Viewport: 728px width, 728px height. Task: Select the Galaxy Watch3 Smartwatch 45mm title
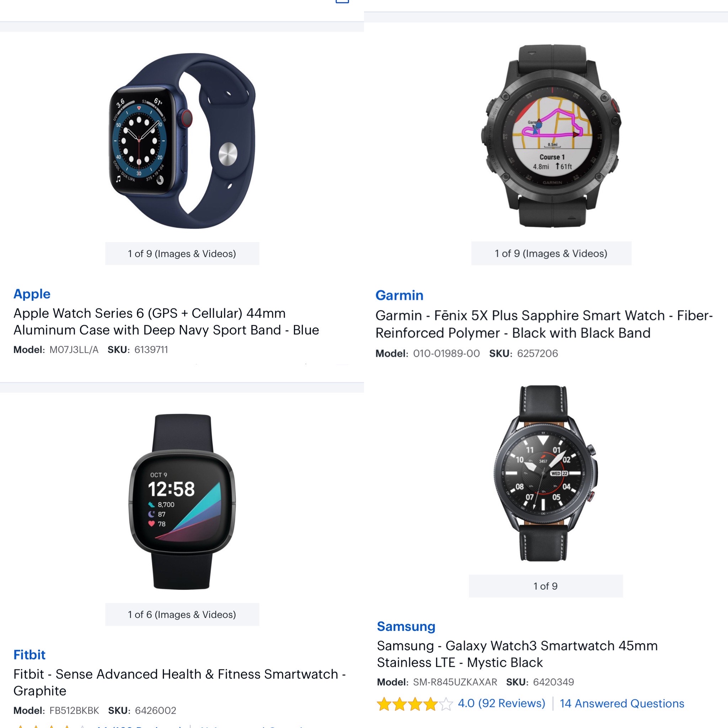click(517, 654)
